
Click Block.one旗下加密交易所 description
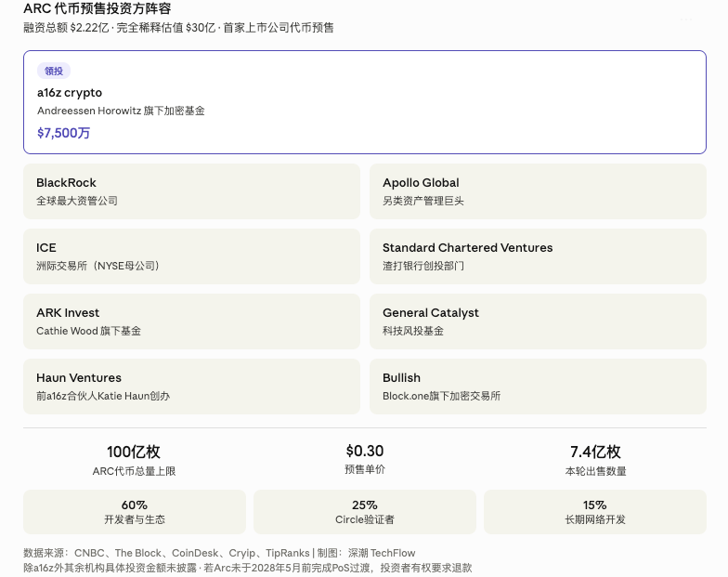pos(442,396)
